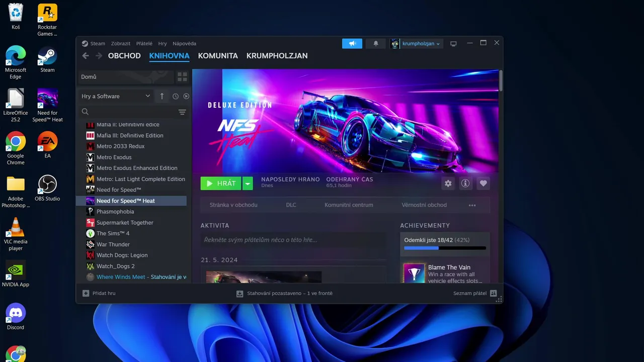Open the activity screenshot thumbnail

[264, 277]
